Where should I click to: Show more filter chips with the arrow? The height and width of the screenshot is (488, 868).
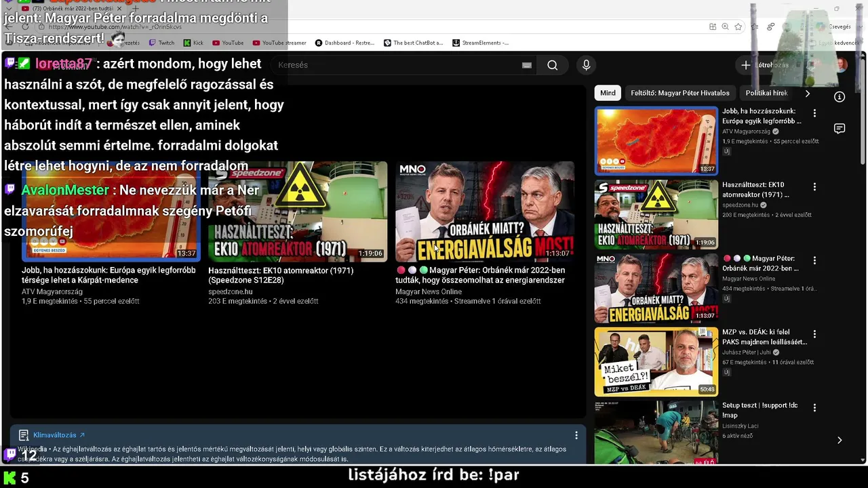[807, 93]
